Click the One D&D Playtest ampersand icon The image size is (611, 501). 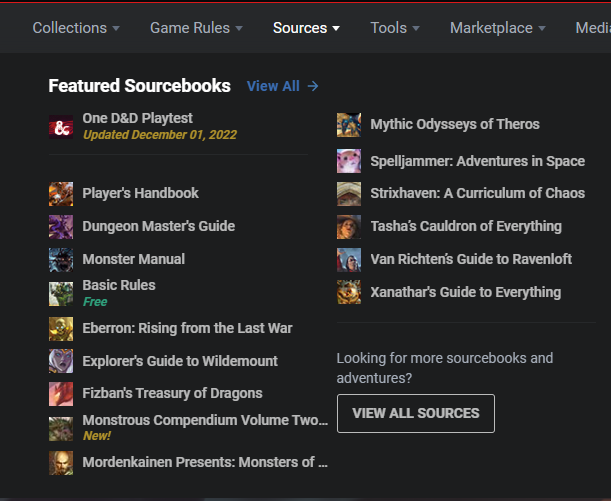pyautogui.click(x=61, y=127)
